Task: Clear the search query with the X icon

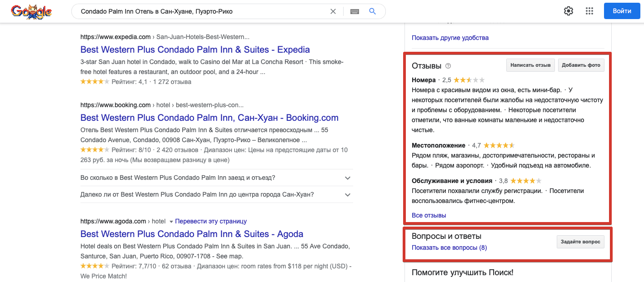Action: coord(333,11)
